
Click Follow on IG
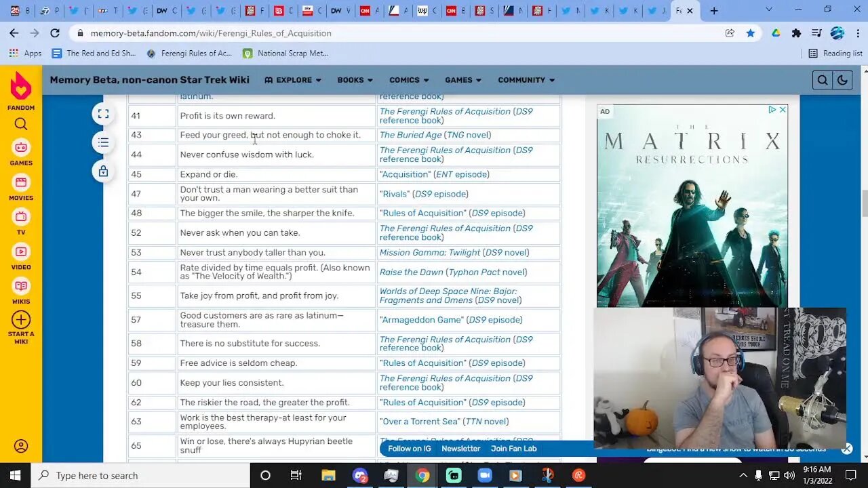410,449
